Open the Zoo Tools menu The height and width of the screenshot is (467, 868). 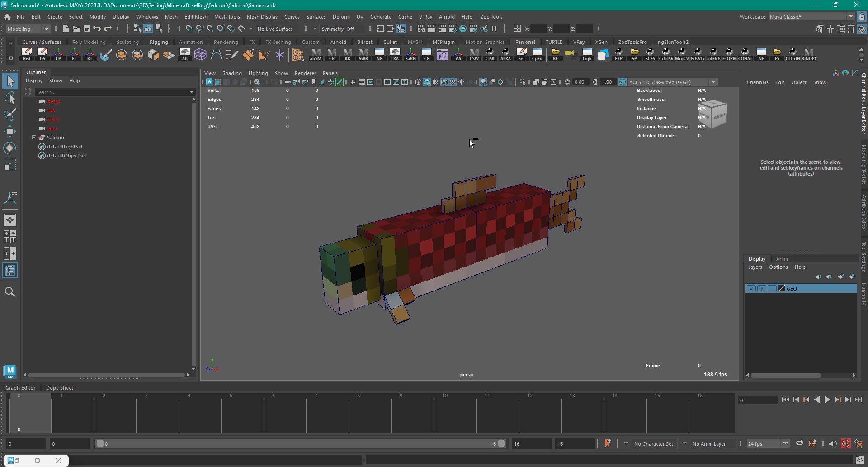click(491, 17)
